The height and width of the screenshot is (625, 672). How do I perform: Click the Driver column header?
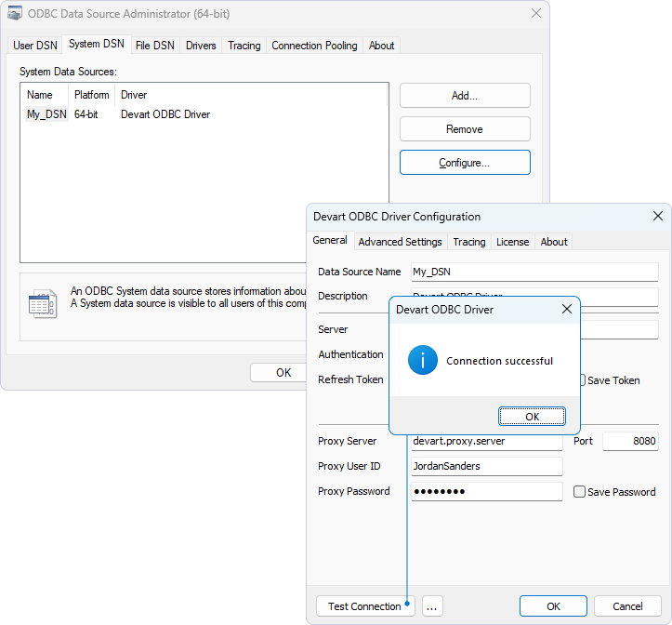251,95
